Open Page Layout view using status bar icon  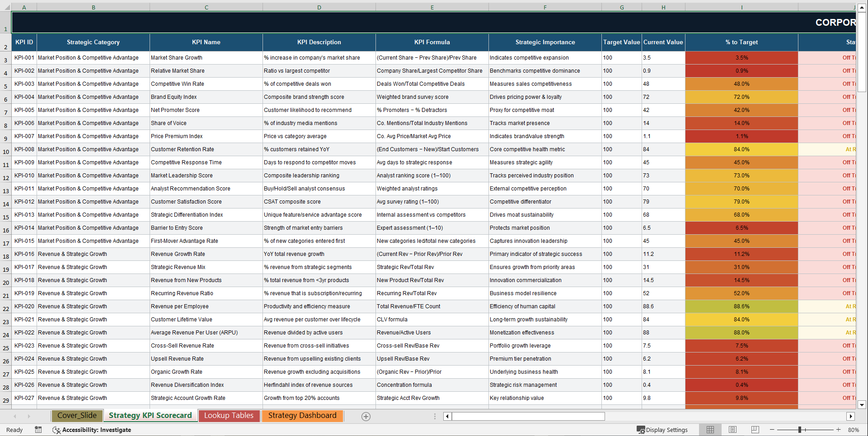click(732, 430)
